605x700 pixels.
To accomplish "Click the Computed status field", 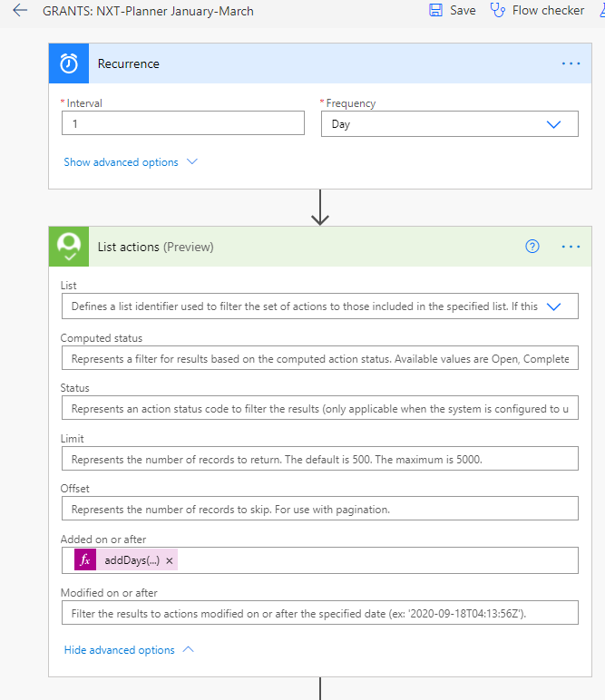I will pyautogui.click(x=319, y=358).
